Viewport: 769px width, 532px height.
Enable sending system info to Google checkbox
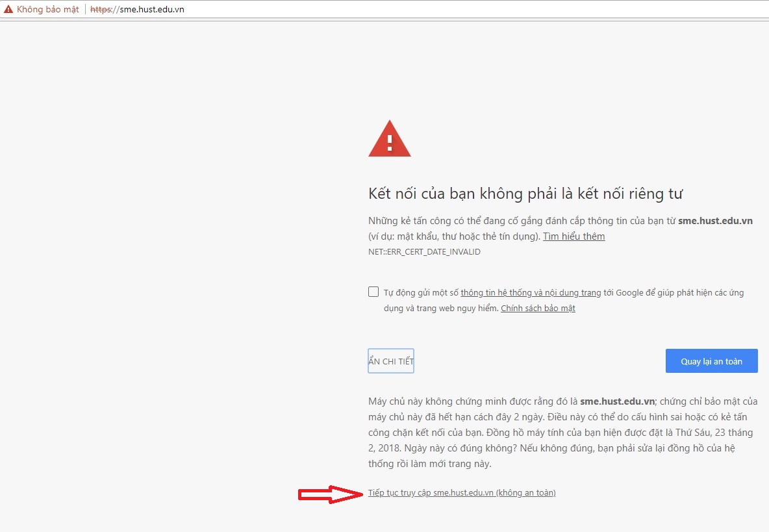coord(373,292)
